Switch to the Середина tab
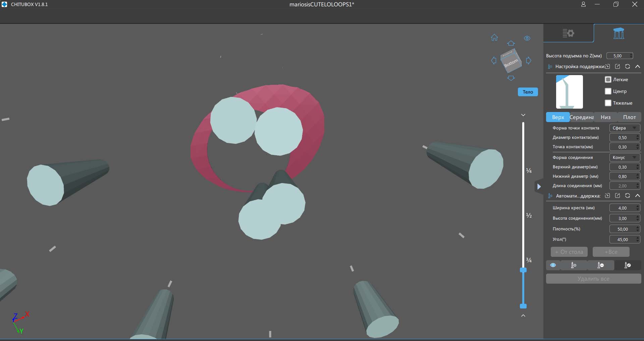Viewport: 644px width, 341px height. click(x=582, y=117)
